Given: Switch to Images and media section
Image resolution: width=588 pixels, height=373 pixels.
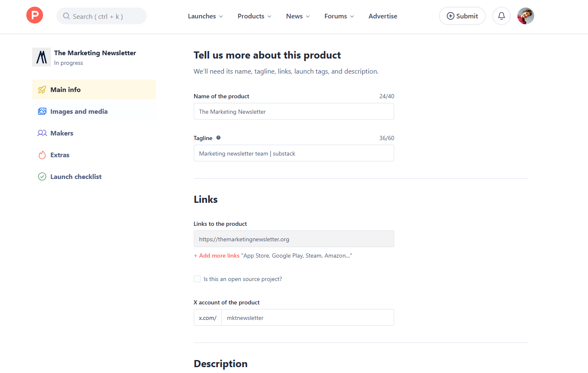Looking at the screenshot, I should point(94,111).
